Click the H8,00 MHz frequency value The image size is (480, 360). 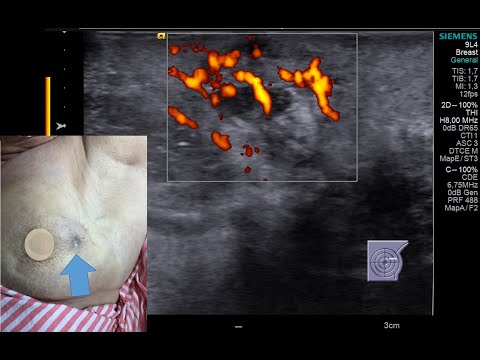[459, 120]
